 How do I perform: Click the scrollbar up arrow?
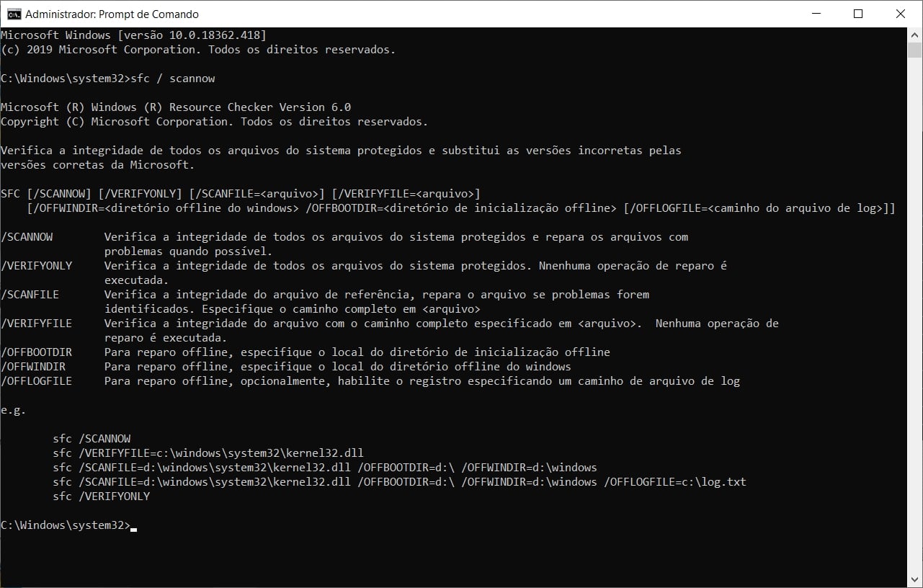[x=914, y=35]
